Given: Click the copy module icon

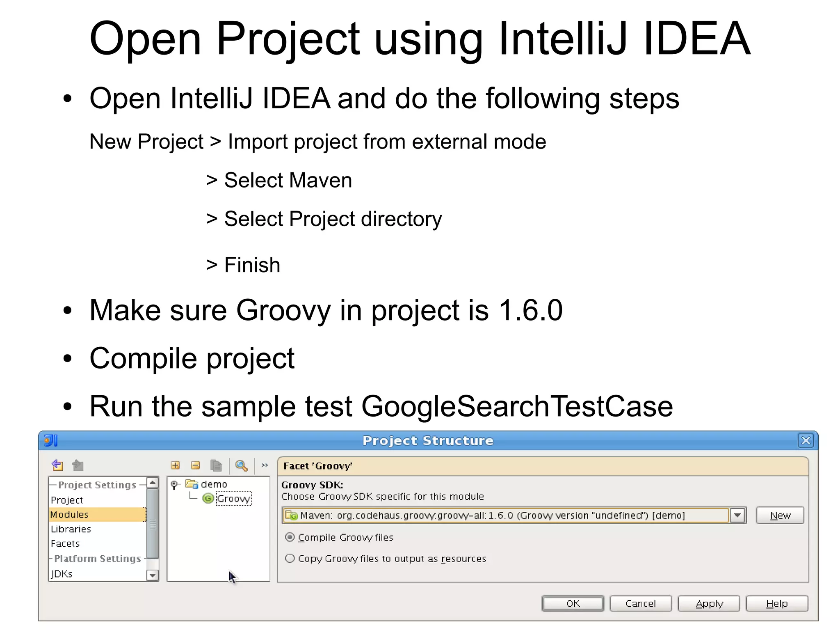Looking at the screenshot, I should pyautogui.click(x=216, y=465).
